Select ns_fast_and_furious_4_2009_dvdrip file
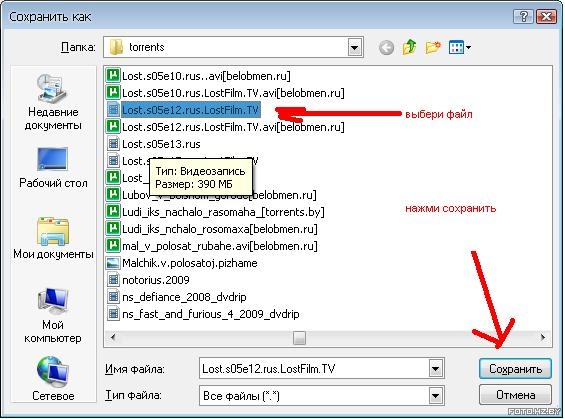Screen dimensions: 565x419 click(x=203, y=314)
